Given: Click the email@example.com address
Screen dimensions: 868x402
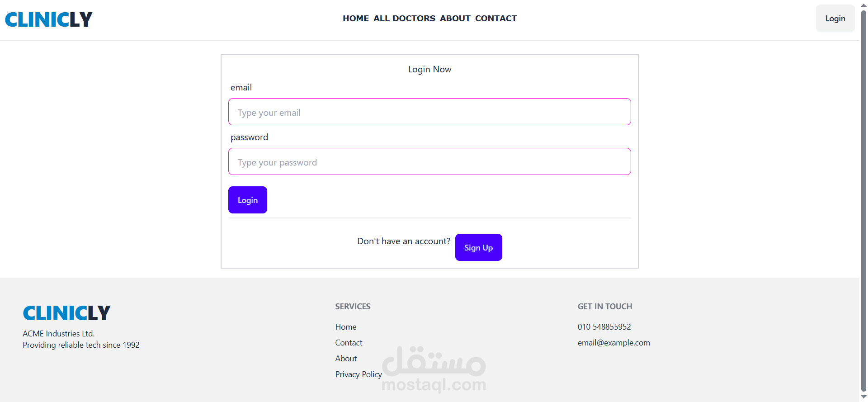Looking at the screenshot, I should coord(613,343).
